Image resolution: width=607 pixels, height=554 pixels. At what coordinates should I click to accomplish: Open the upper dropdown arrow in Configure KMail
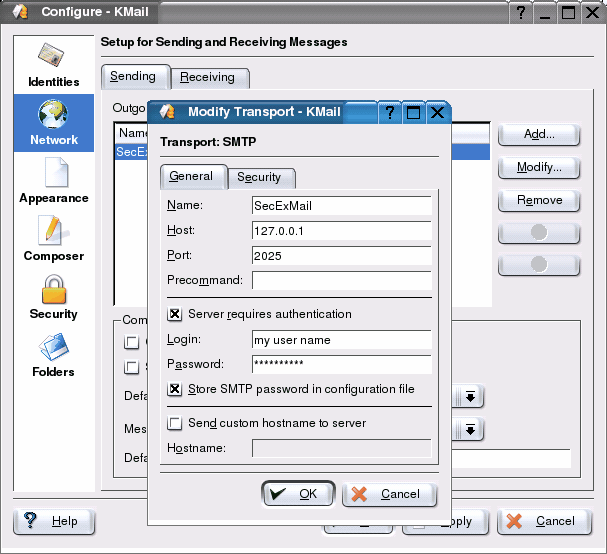[470, 396]
